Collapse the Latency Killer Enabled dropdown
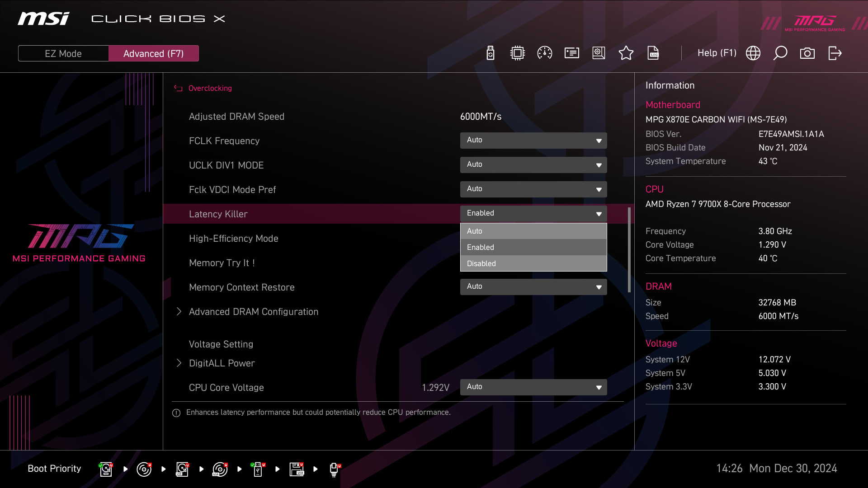The height and width of the screenshot is (488, 868). pos(533,214)
